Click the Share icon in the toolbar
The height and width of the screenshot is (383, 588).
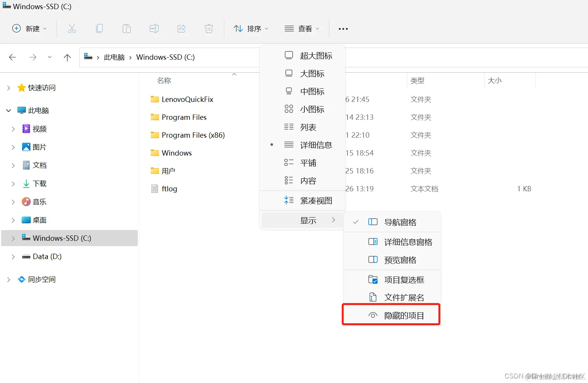(x=181, y=29)
